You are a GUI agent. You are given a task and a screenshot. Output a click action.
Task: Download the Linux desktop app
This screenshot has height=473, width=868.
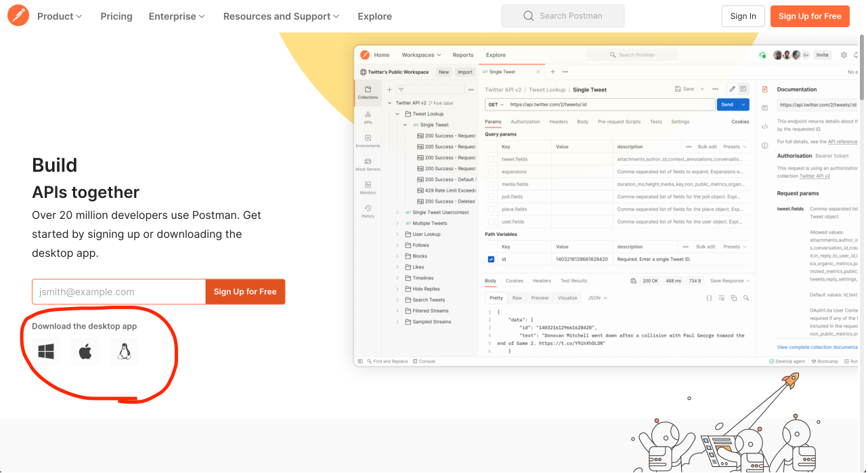click(125, 352)
